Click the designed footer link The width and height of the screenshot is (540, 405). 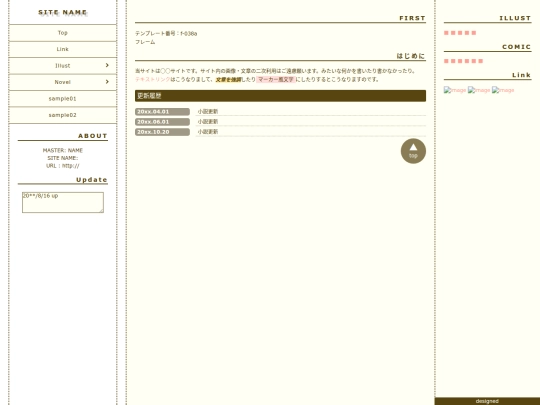[487, 401]
